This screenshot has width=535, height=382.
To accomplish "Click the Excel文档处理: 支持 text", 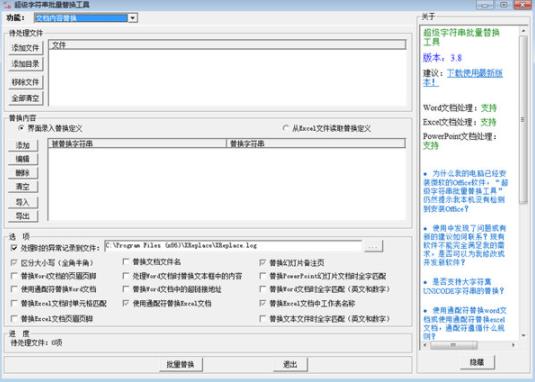I will (x=460, y=122).
